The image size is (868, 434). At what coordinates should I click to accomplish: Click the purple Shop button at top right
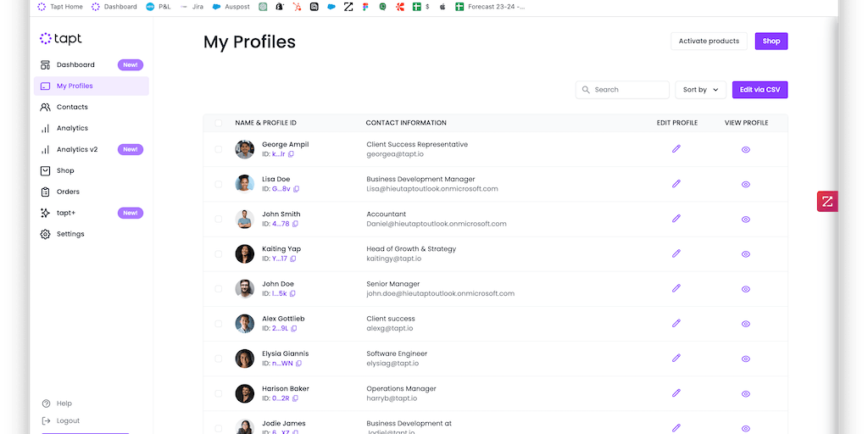[771, 41]
